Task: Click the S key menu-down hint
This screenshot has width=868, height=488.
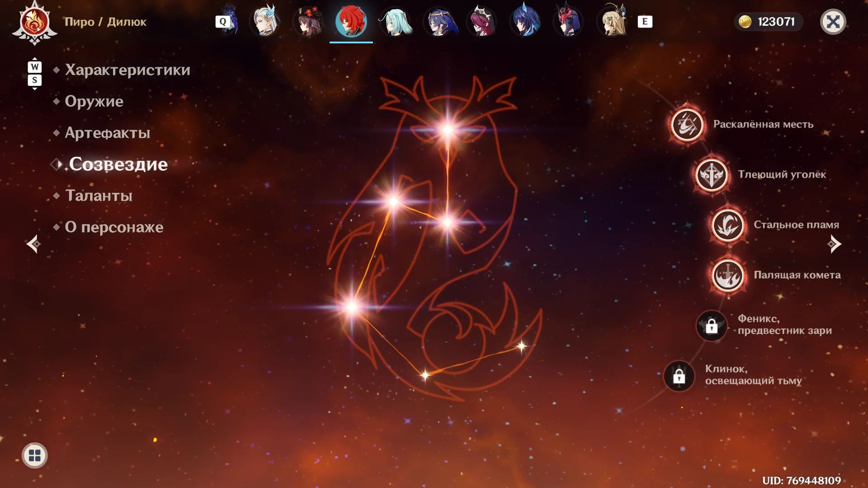Action: [35, 80]
